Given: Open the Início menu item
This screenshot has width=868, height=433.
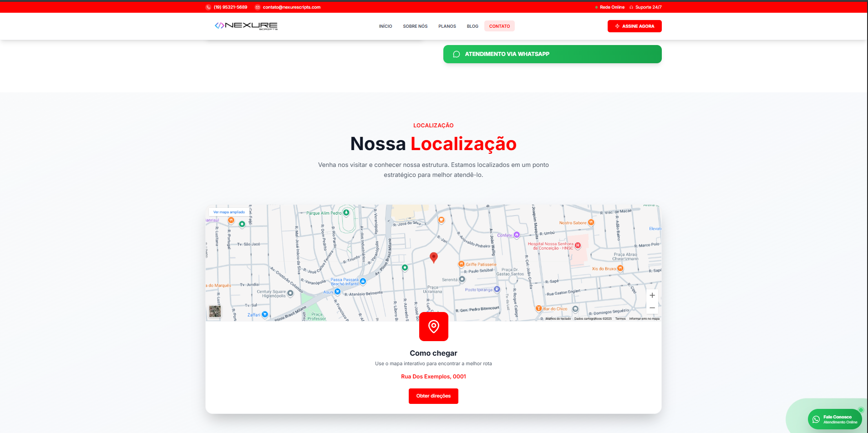Looking at the screenshot, I should coord(386,26).
